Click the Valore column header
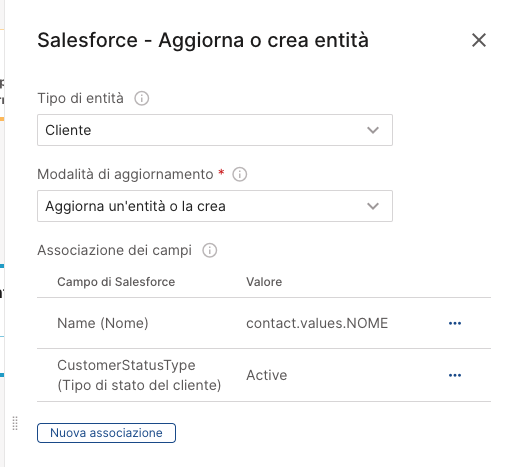This screenshot has width=517, height=467. click(x=264, y=282)
